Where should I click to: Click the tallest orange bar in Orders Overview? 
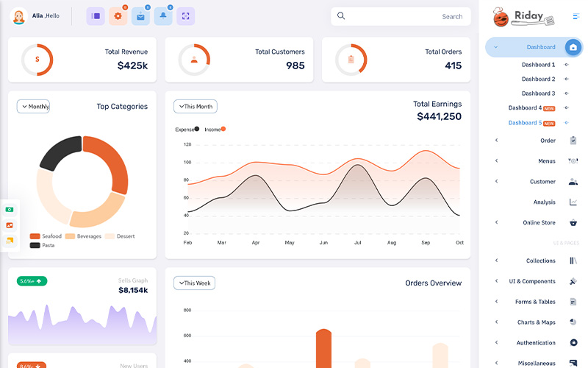(323, 348)
